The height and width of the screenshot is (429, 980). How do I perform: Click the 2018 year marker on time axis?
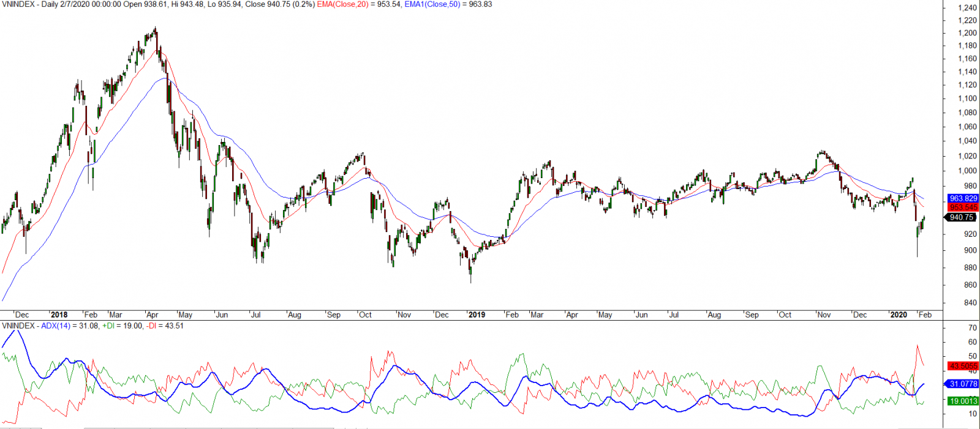59,315
